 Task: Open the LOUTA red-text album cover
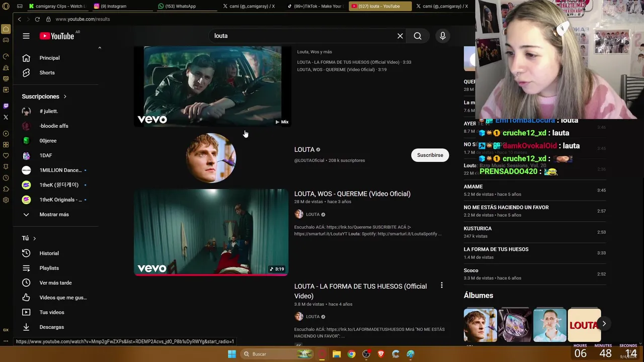584,325
